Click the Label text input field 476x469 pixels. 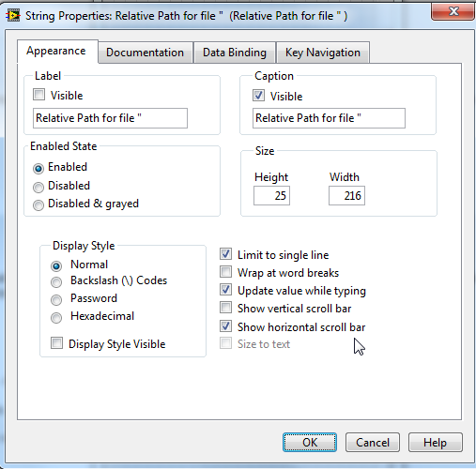(x=110, y=118)
